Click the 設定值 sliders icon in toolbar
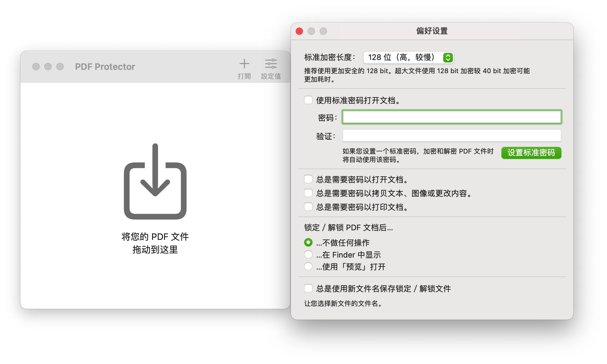The width and height of the screenshot is (607, 364). (x=271, y=64)
